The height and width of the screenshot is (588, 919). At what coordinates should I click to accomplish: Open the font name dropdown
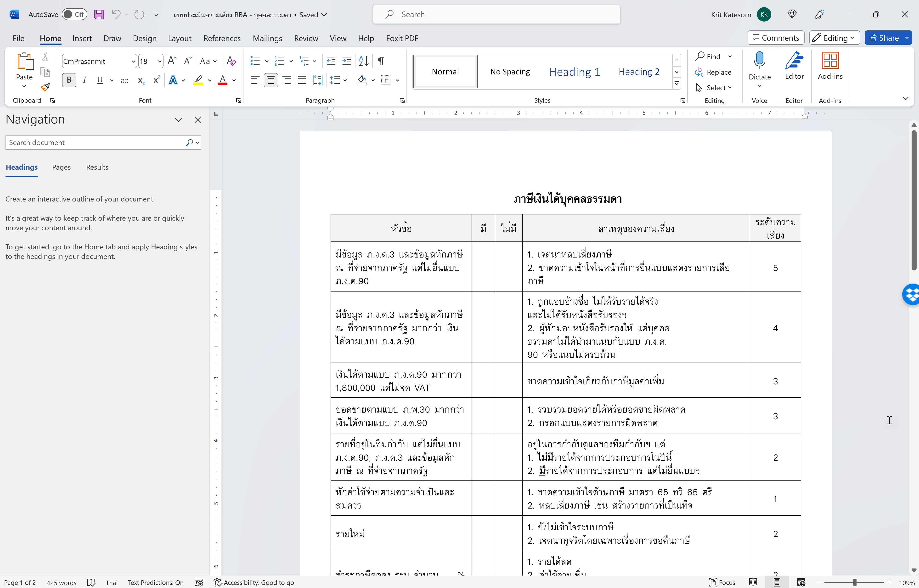tap(133, 61)
